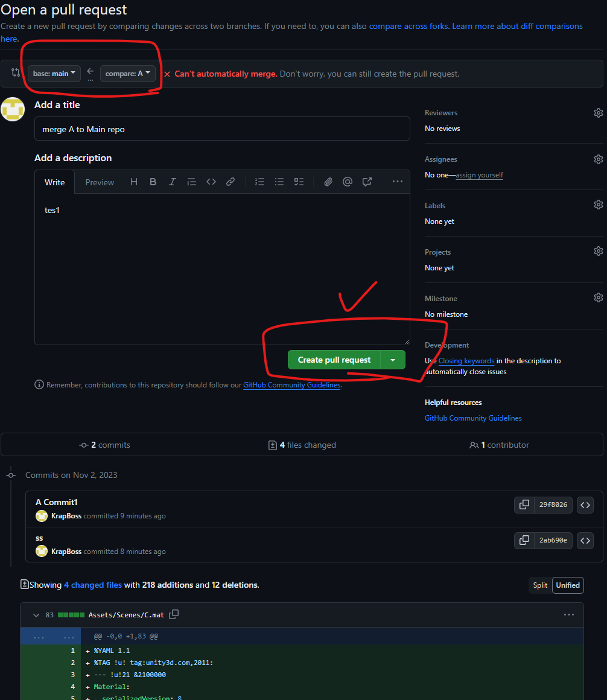Viewport: 607px width, 700px height.
Task: Open Learn more about diff comparisons link
Action: (x=517, y=27)
